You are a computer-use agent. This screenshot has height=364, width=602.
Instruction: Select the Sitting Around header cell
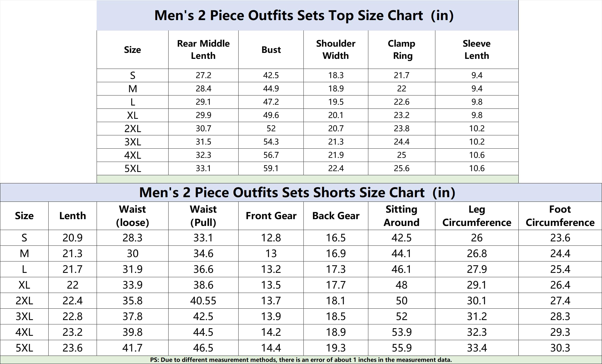click(401, 216)
